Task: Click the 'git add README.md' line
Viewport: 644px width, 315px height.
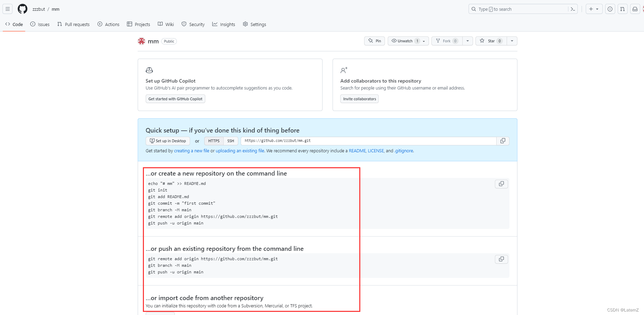Action: [x=169, y=197]
